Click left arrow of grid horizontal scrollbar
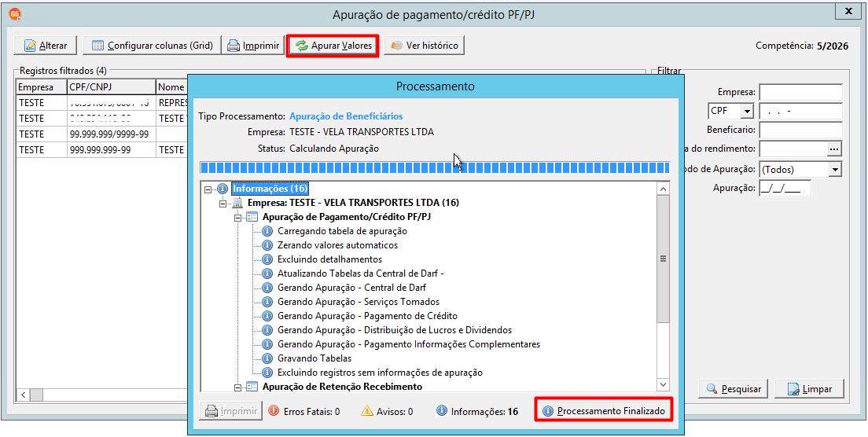The width and height of the screenshot is (868, 437). coord(24,395)
